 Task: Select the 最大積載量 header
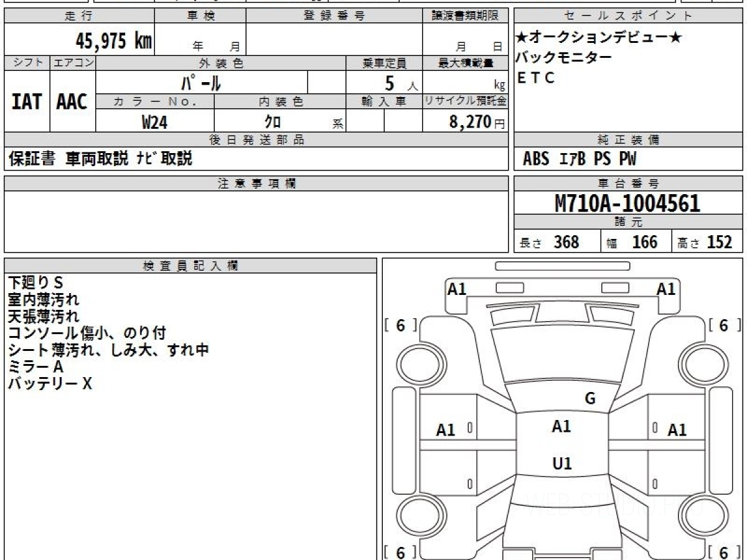point(466,63)
